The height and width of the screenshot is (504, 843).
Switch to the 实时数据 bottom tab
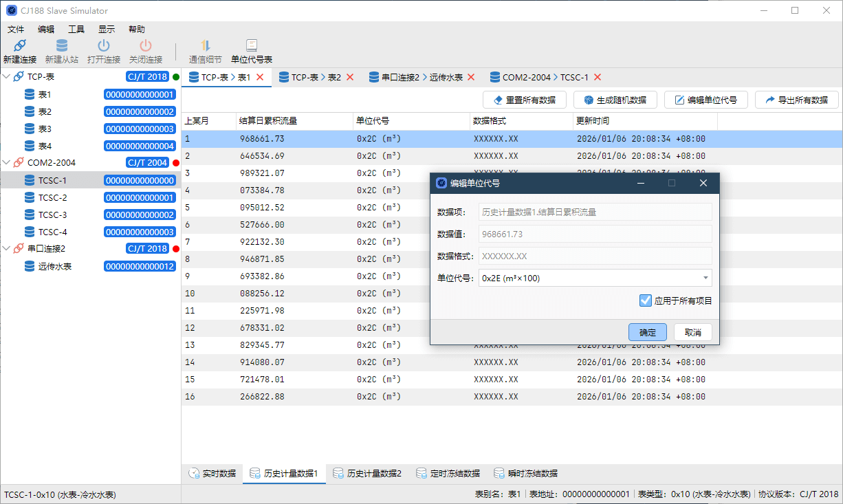212,474
